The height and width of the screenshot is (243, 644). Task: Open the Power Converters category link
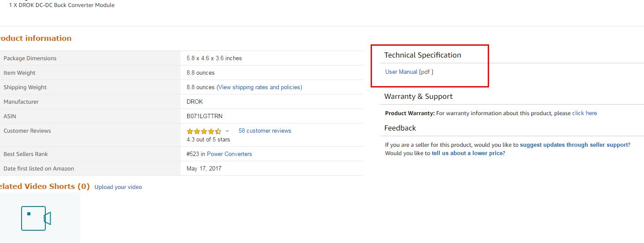click(x=229, y=154)
